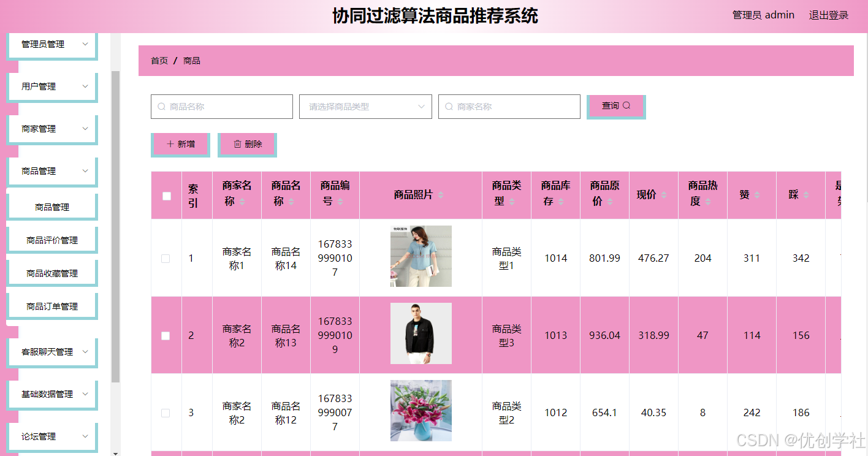
Task: Open the 请选择商品类型 dropdown
Action: 365,107
